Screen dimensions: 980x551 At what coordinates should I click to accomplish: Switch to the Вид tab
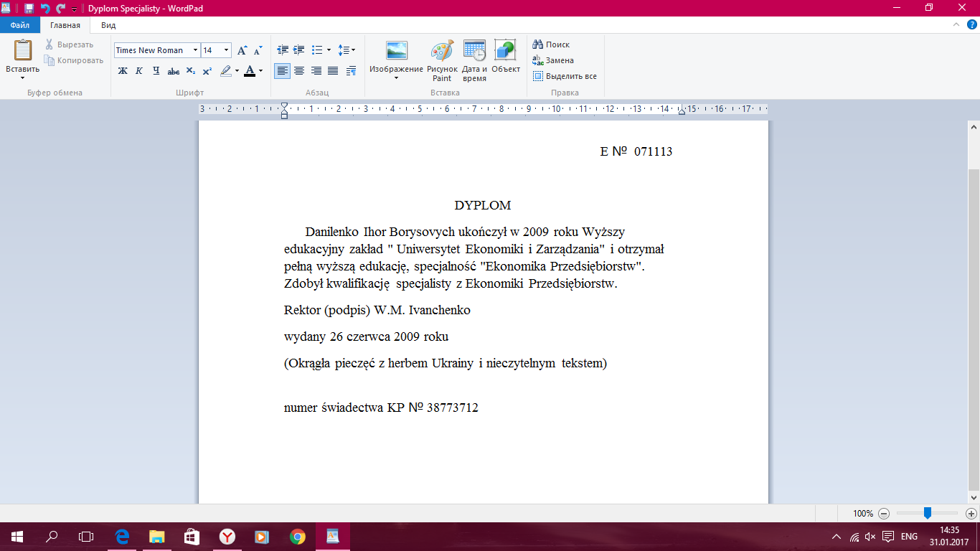(x=108, y=25)
